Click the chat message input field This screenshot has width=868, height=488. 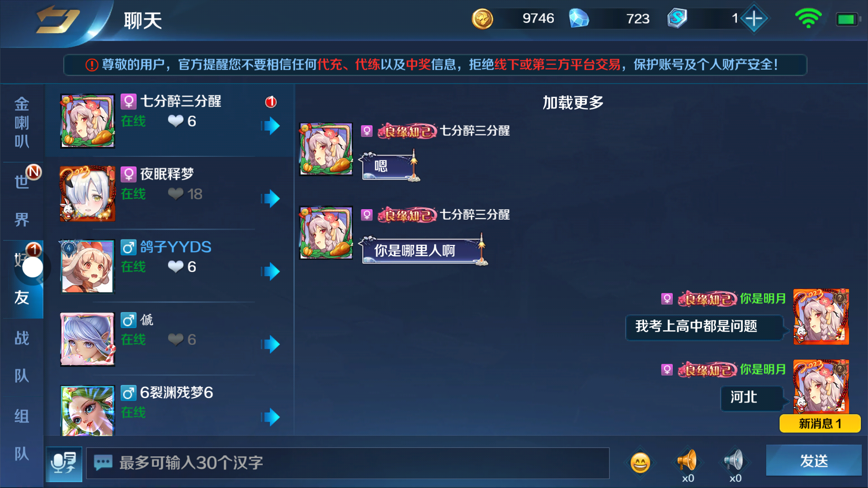[x=348, y=463]
